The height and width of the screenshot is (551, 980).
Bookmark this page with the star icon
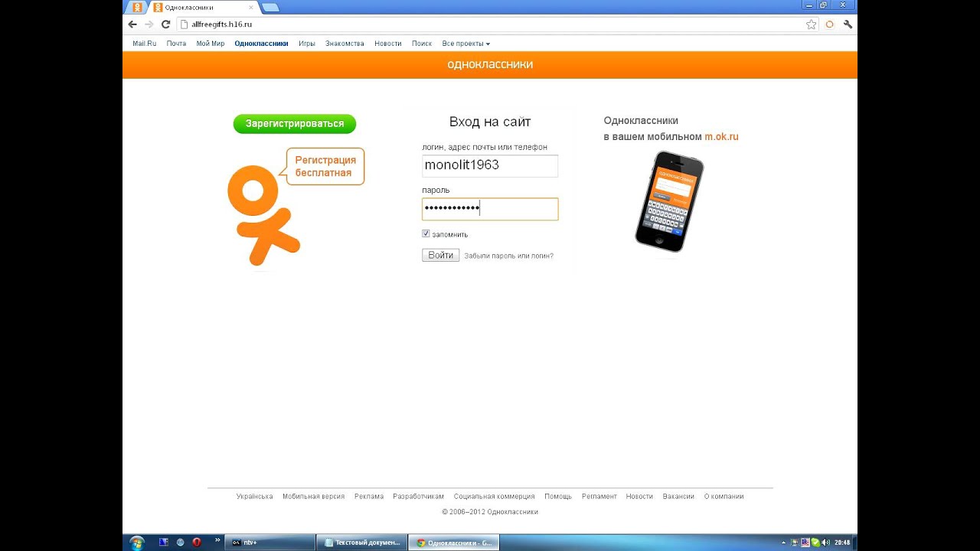(x=812, y=24)
